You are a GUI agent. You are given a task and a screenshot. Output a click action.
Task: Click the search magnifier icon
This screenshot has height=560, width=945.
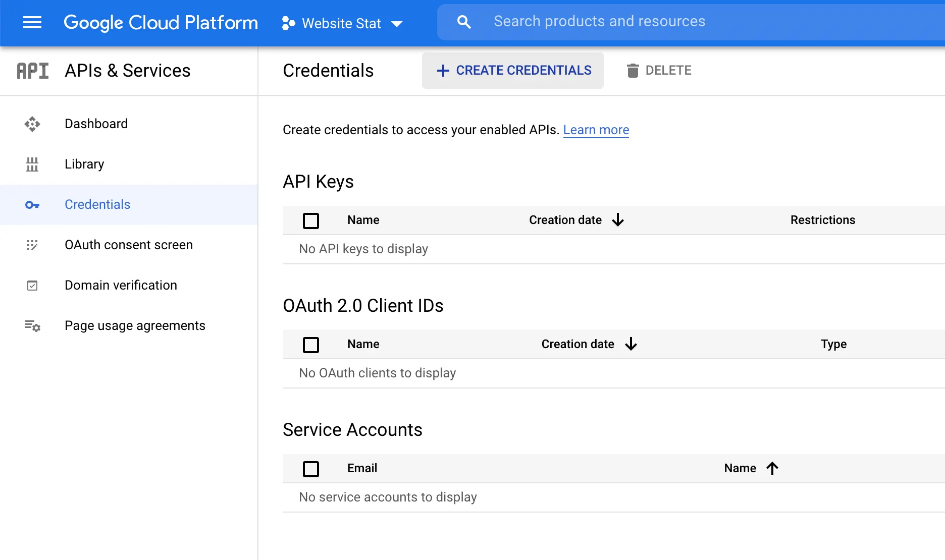pyautogui.click(x=463, y=22)
